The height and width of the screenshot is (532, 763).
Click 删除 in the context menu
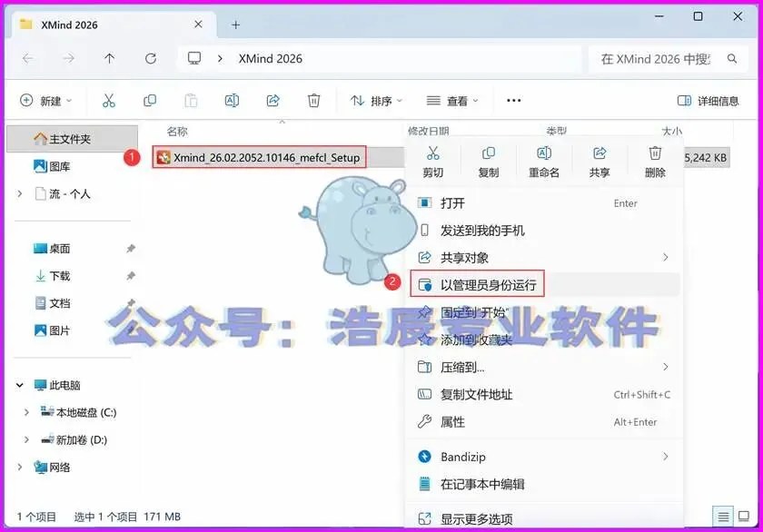(655, 162)
